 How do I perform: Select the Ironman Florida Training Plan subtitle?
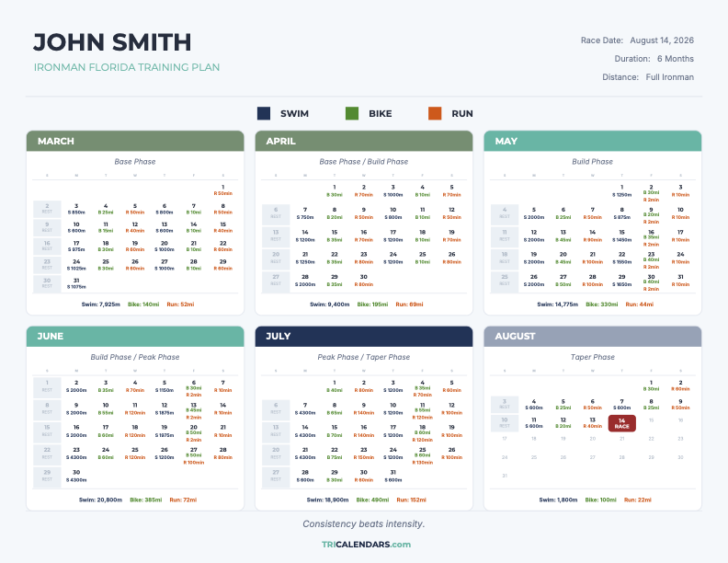click(x=126, y=67)
